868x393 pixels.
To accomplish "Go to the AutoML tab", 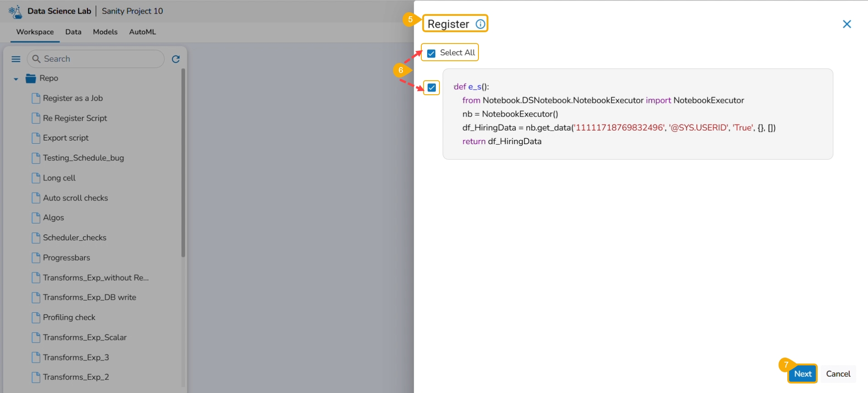I will [142, 32].
